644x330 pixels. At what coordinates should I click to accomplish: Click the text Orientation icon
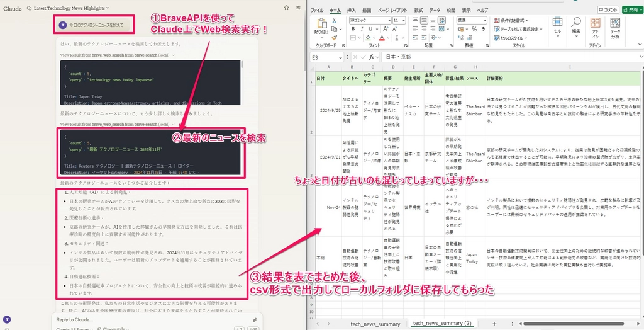[434, 37]
